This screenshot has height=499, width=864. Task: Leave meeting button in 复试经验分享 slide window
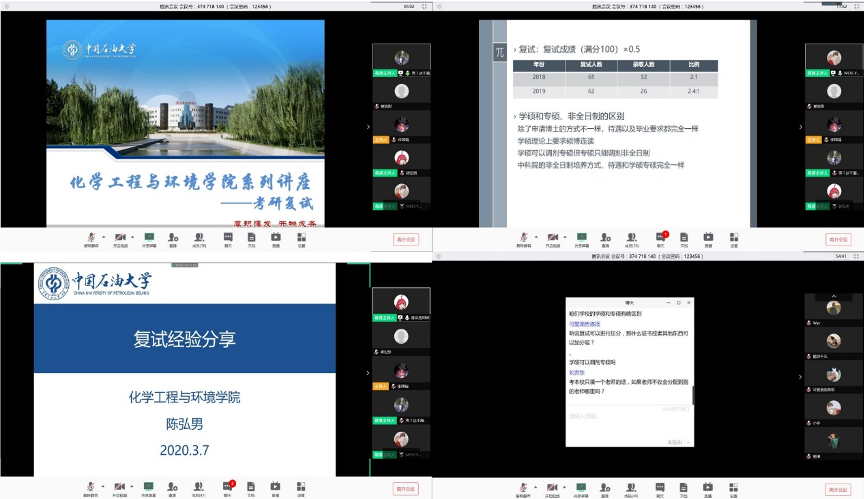(x=406, y=489)
